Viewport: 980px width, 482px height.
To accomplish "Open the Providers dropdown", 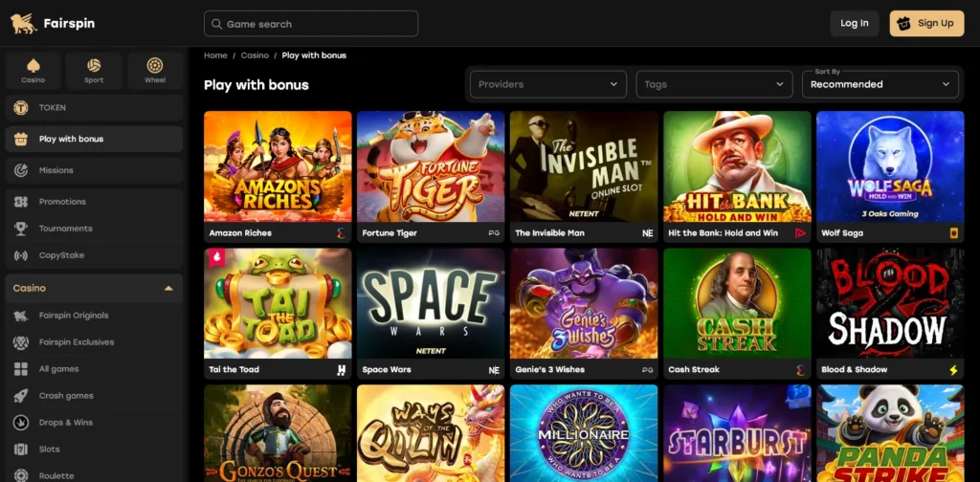I will pos(548,84).
